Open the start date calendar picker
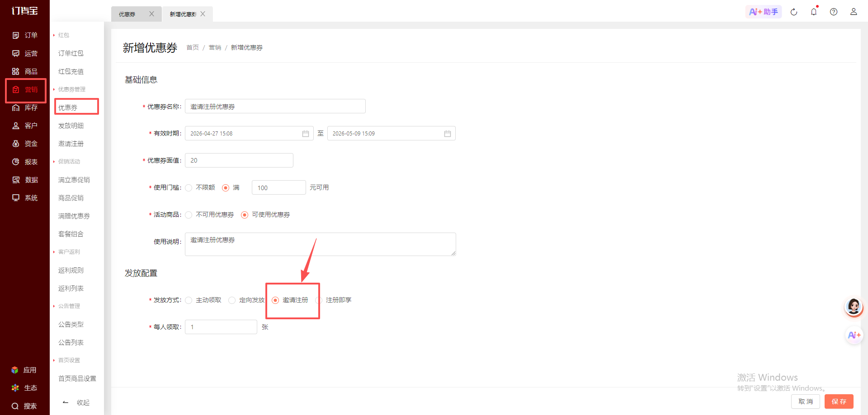 306,134
